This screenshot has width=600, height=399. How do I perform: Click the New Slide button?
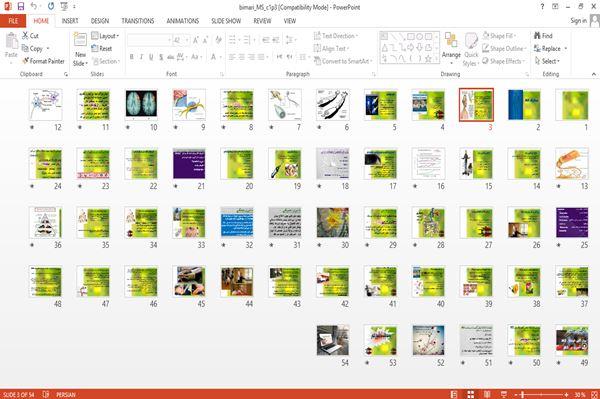80,50
